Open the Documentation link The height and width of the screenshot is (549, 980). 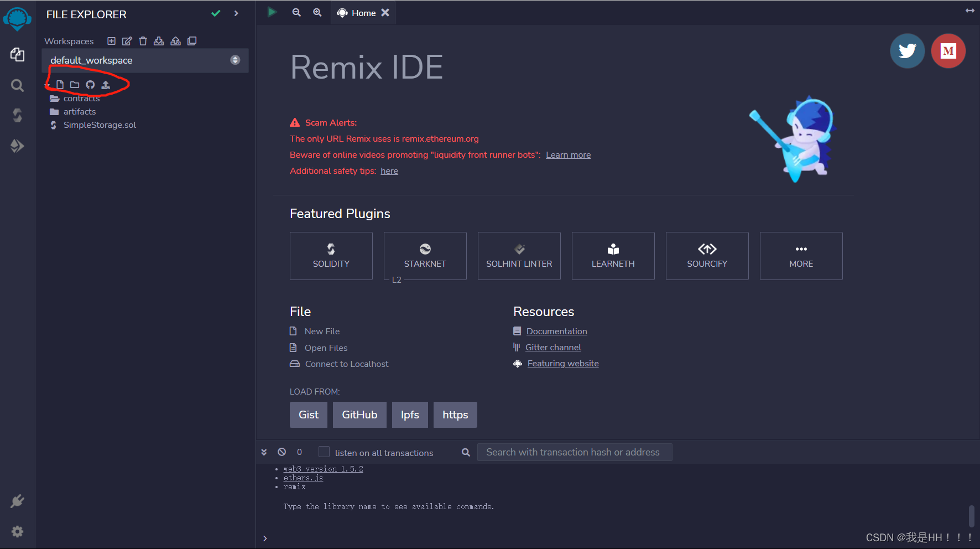click(x=556, y=331)
